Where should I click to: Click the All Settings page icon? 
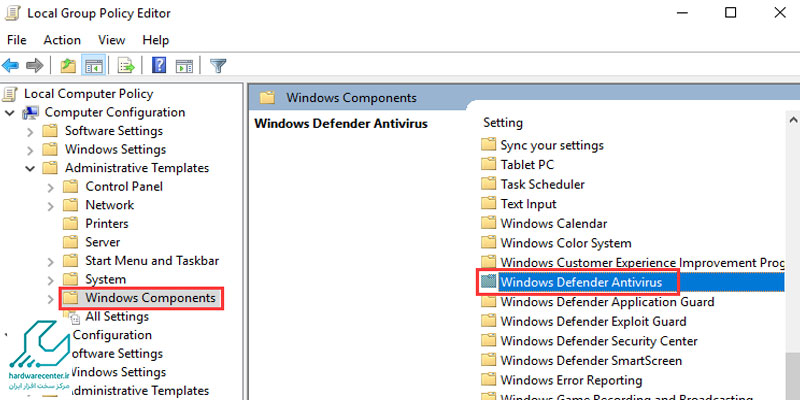(72, 317)
